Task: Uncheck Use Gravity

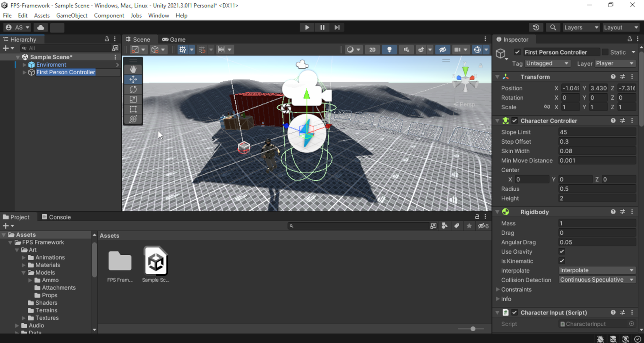Action: click(561, 251)
